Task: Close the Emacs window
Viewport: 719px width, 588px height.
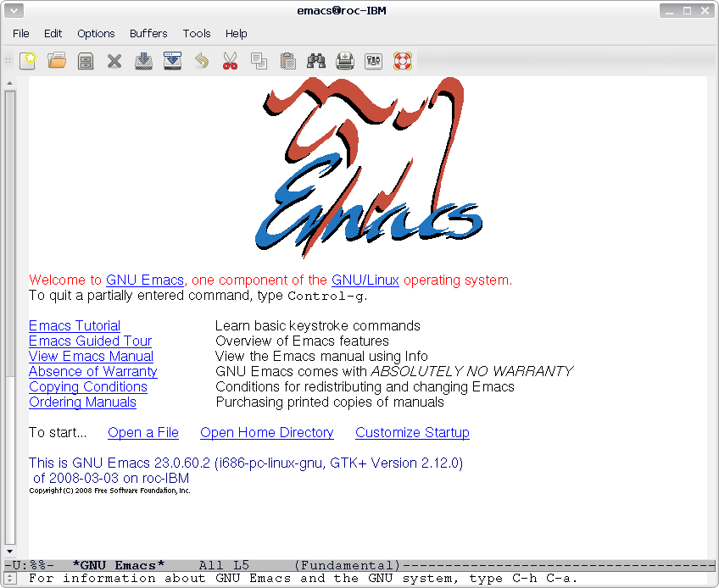Action: (x=705, y=10)
